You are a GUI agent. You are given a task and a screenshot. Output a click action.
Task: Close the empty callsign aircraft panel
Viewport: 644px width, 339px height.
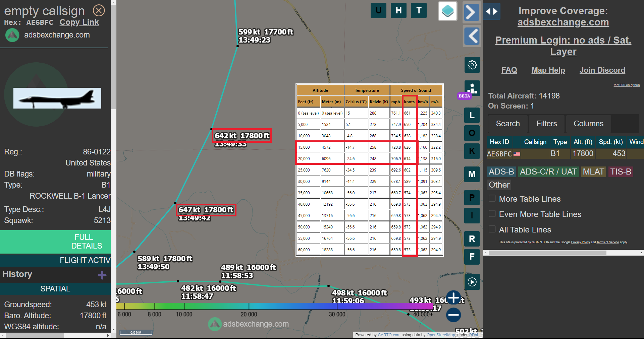99,10
